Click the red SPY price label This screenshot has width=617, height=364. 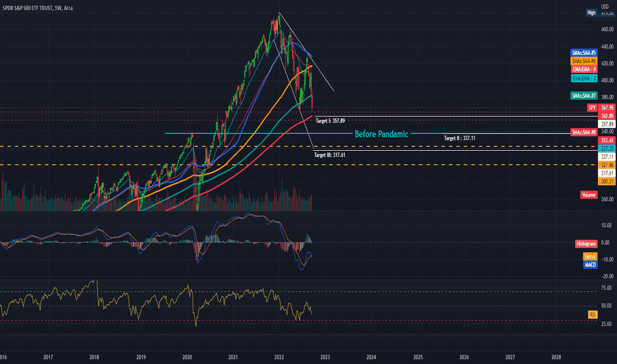[x=593, y=107]
